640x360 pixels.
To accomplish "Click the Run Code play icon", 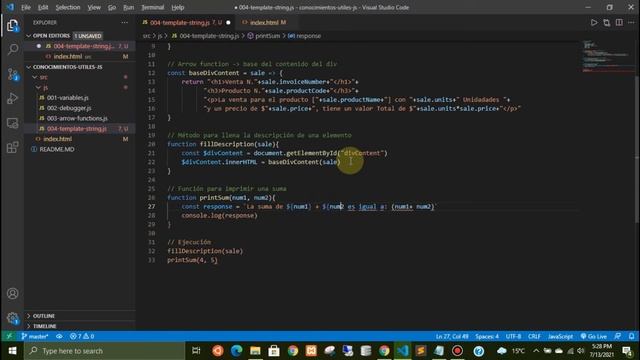I will coord(594,22).
